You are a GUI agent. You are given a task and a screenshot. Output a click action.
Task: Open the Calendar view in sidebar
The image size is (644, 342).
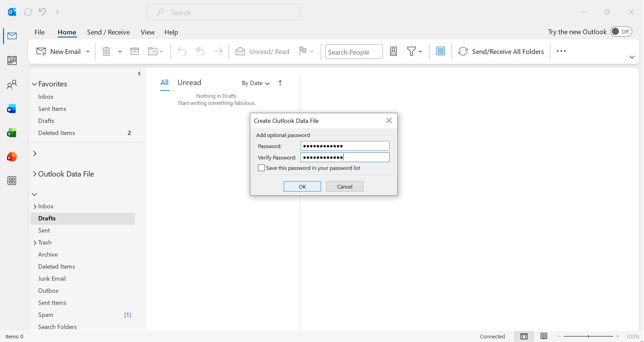point(12,60)
